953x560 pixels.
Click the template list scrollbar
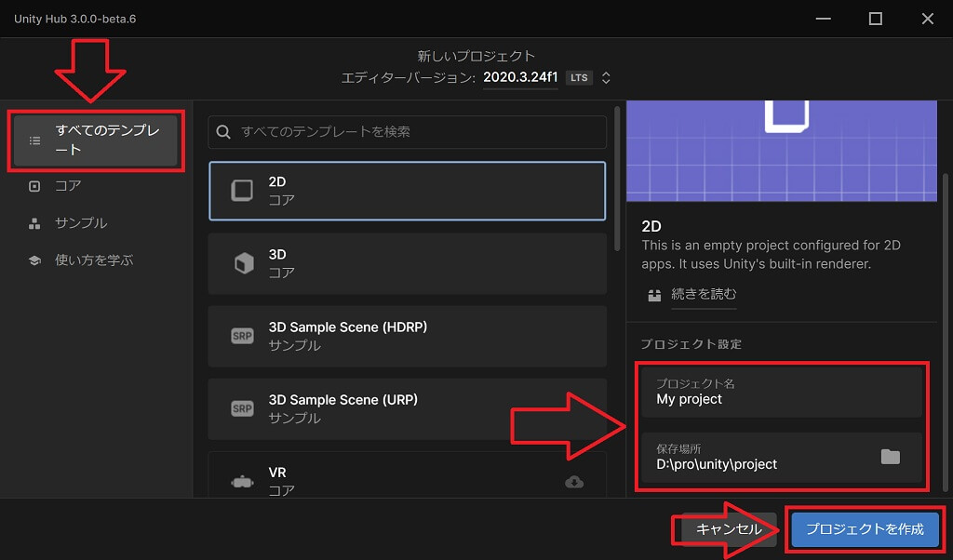pyautogui.click(x=617, y=180)
